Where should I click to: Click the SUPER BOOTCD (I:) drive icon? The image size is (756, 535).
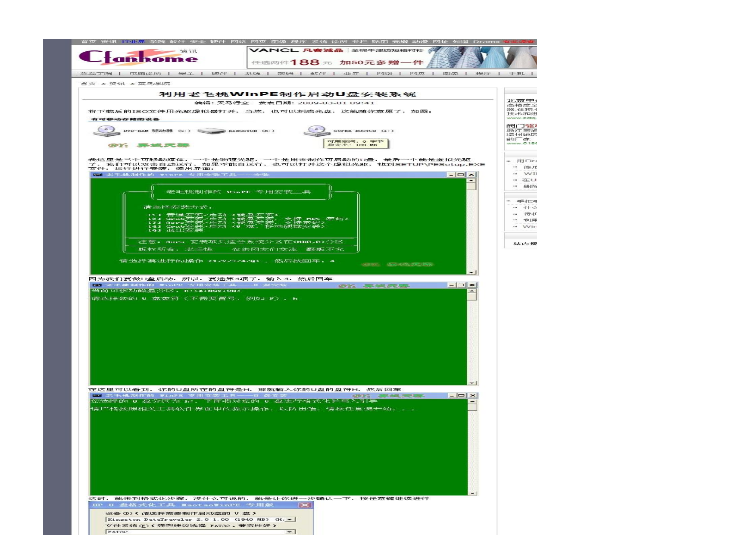click(x=317, y=131)
